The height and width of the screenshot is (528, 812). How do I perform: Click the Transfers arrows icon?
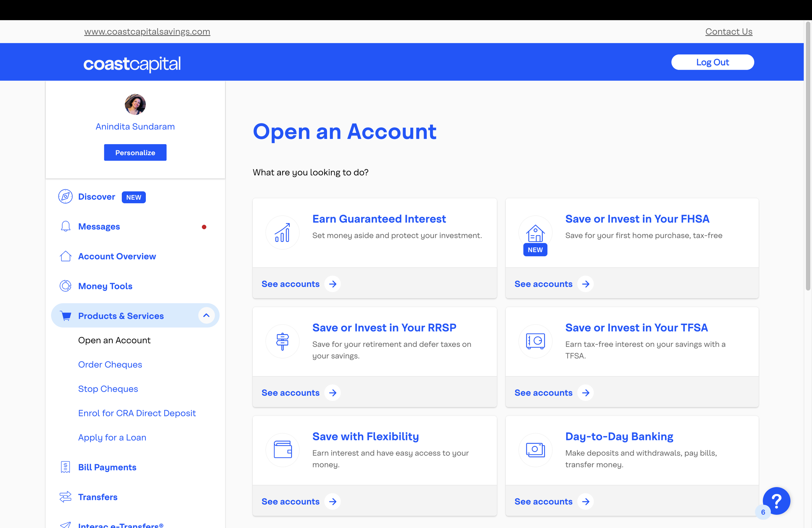[x=65, y=497]
